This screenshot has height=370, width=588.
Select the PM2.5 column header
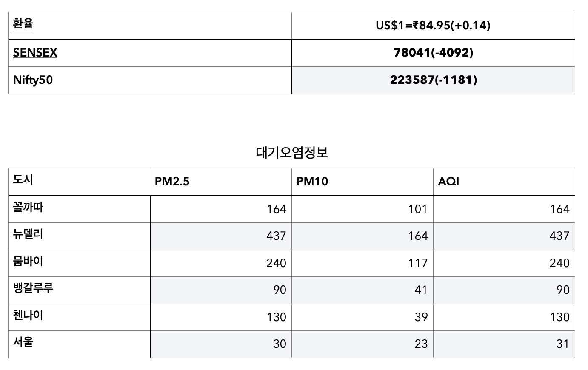click(x=221, y=182)
